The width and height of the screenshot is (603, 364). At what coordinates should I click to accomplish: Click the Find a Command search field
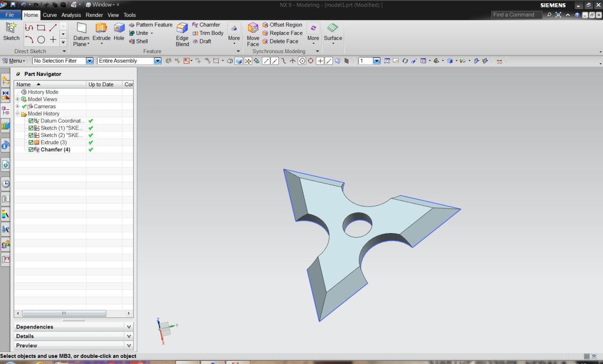tap(517, 15)
